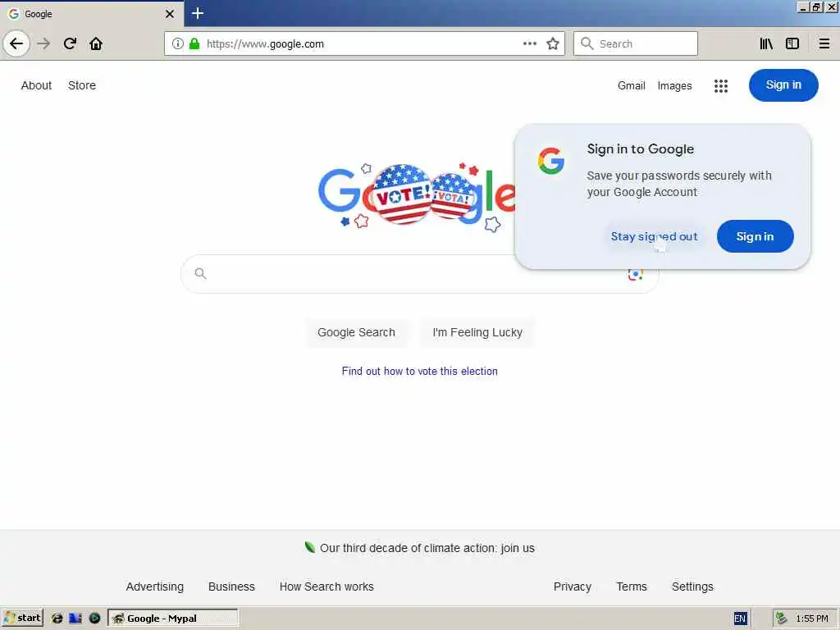Viewport: 840px width, 630px height.
Task: Bookmark this page with the star
Action: 553,43
